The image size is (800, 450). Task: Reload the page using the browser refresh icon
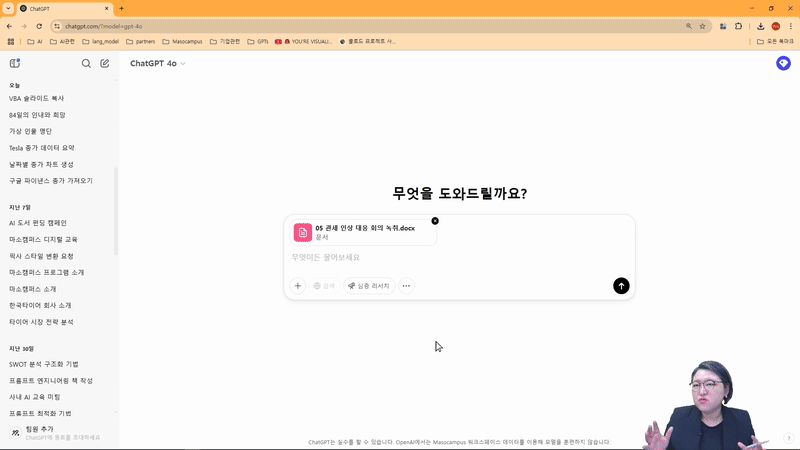[38, 26]
